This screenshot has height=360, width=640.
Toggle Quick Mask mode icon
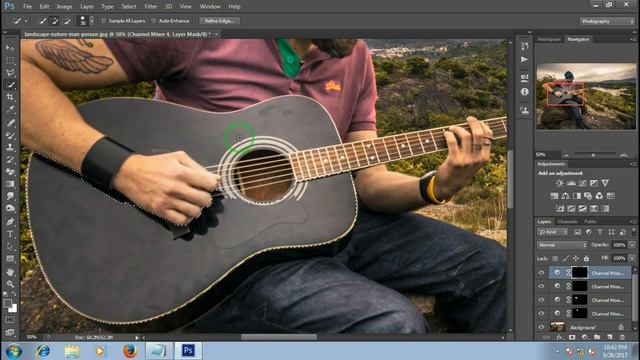[x=10, y=320]
